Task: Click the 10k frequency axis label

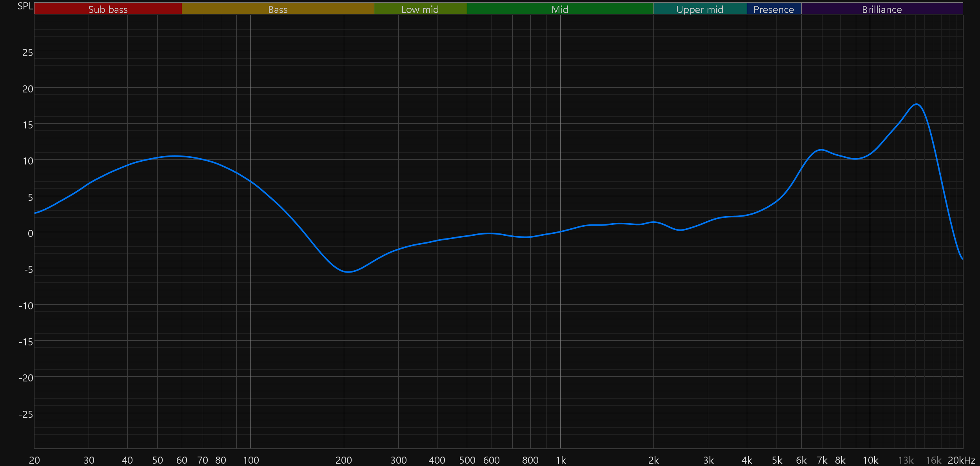Action: point(870,460)
